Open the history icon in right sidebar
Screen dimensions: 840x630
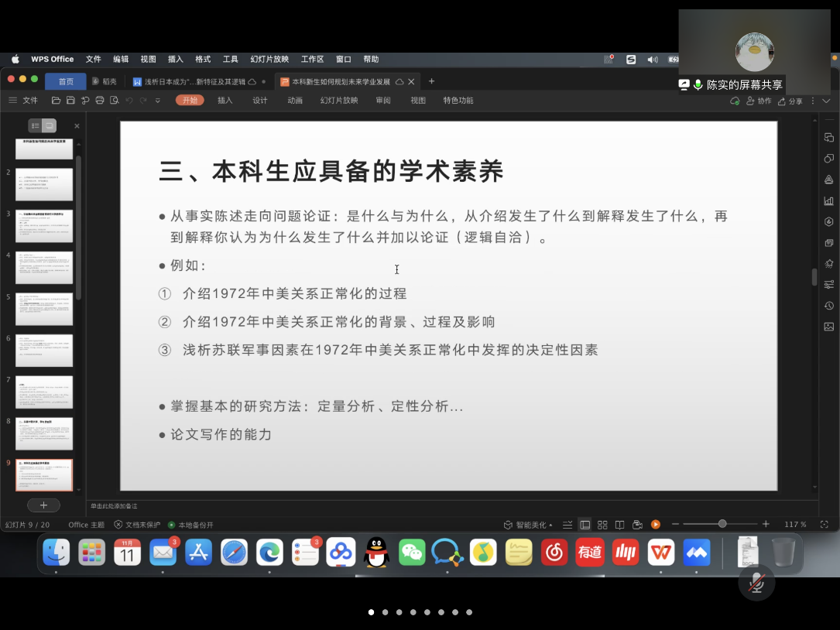pyautogui.click(x=829, y=306)
